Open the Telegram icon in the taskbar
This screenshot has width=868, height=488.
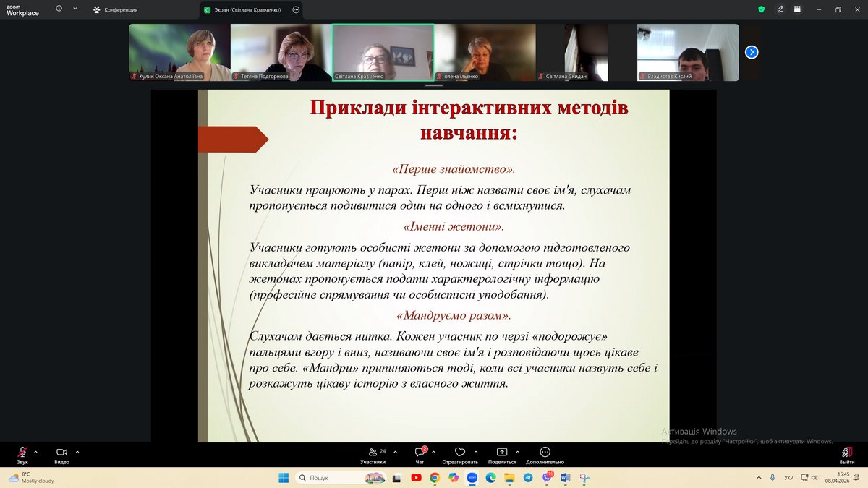point(528,478)
